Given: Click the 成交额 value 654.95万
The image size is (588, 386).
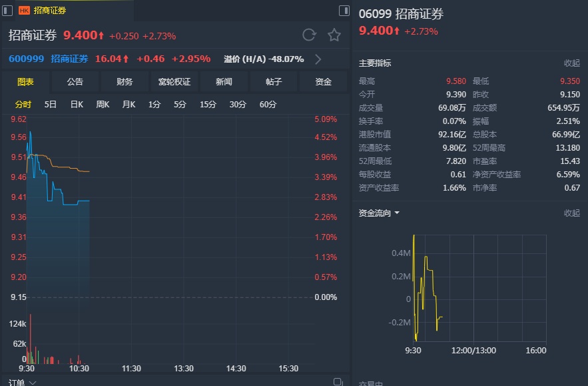Looking at the screenshot, I should pyautogui.click(x=563, y=108).
